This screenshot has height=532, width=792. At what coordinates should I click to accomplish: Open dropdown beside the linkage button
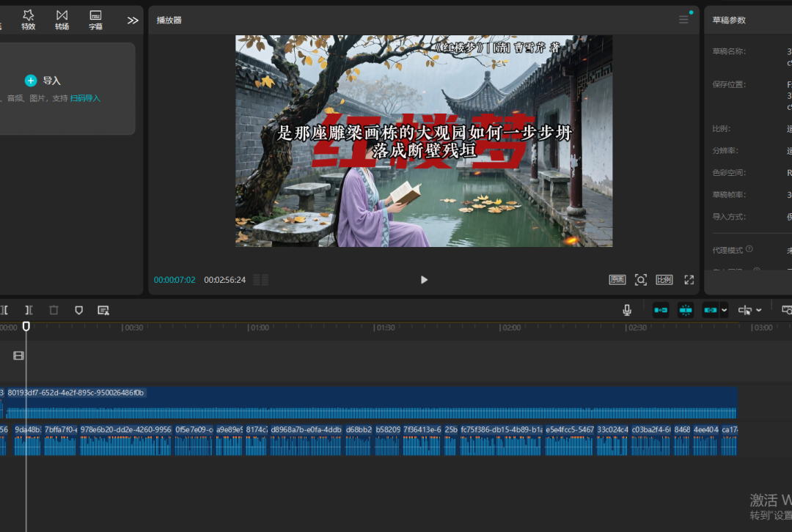pos(724,310)
